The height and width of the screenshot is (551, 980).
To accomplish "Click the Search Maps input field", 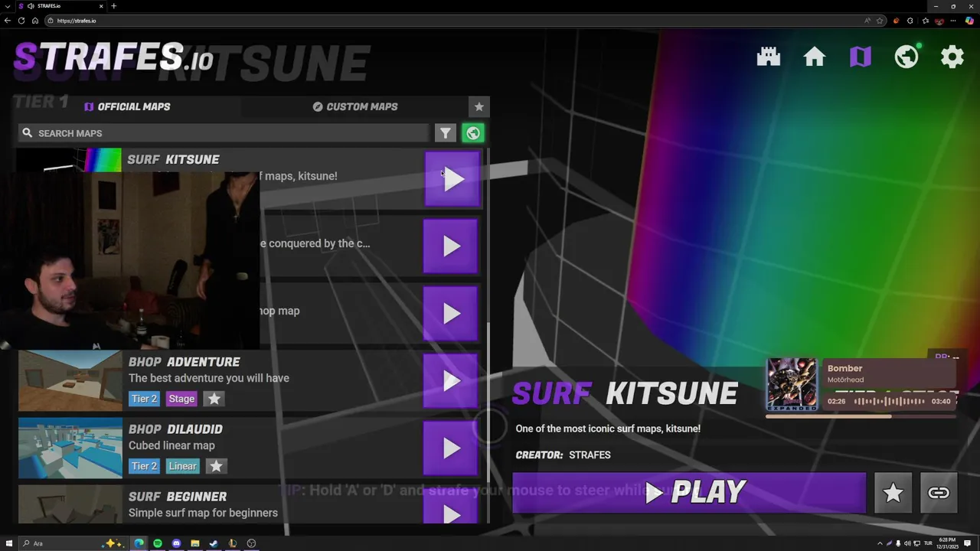I will pyautogui.click(x=224, y=133).
